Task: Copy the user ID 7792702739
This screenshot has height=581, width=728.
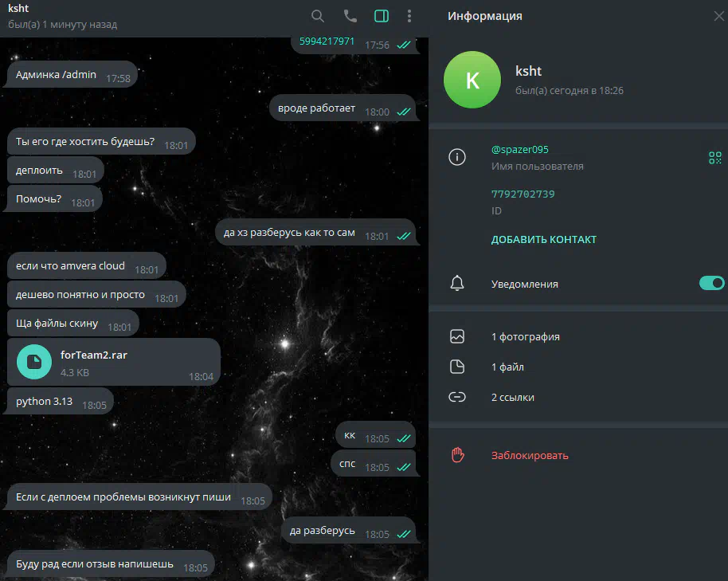Action: tap(523, 194)
